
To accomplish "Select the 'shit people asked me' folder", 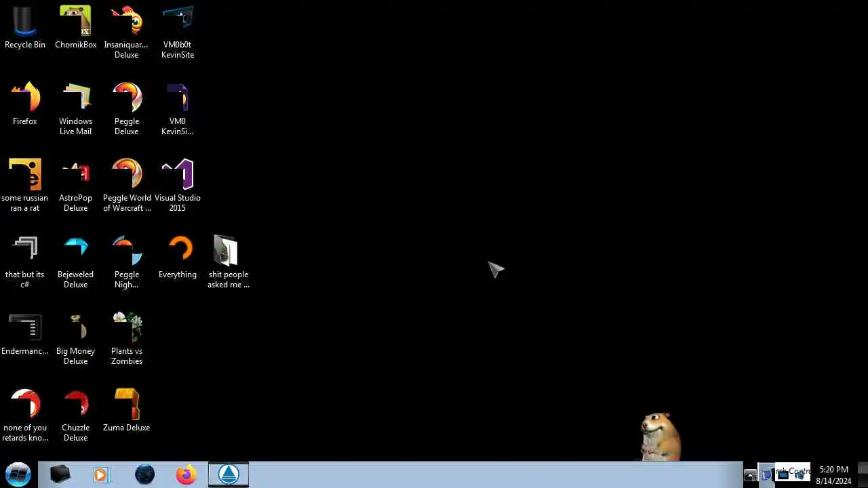I will click(x=229, y=262).
